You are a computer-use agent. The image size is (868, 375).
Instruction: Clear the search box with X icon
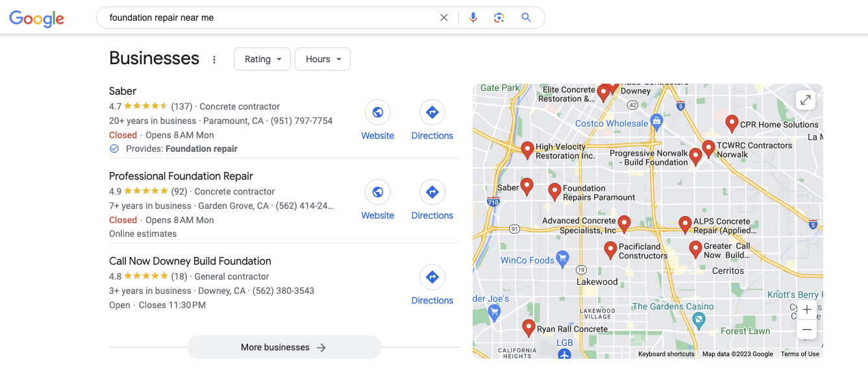point(444,18)
